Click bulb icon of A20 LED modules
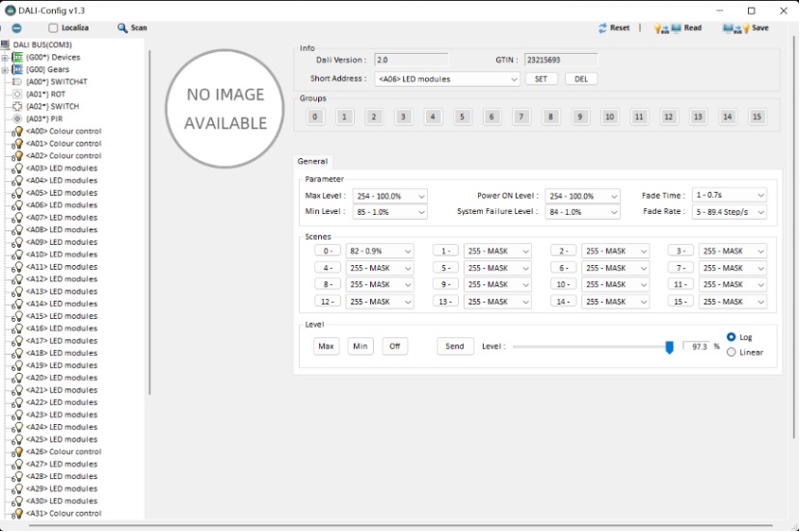Viewport: 800px width, 532px height. (x=18, y=378)
